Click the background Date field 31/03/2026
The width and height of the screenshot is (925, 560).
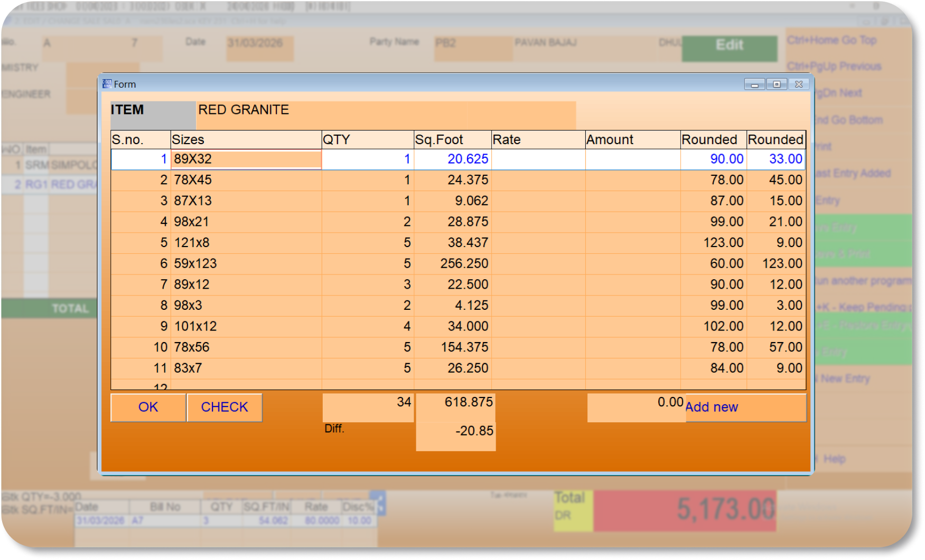tap(260, 49)
